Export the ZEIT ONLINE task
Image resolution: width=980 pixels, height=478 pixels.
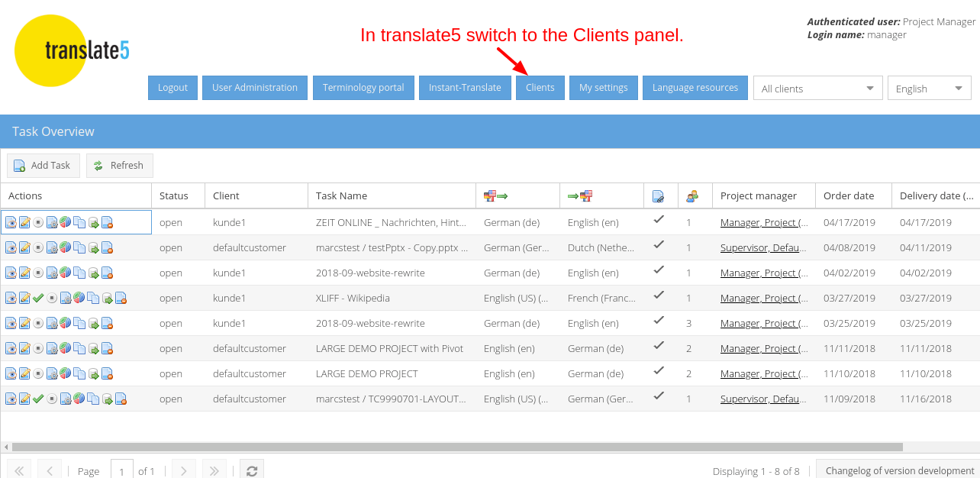click(93, 223)
